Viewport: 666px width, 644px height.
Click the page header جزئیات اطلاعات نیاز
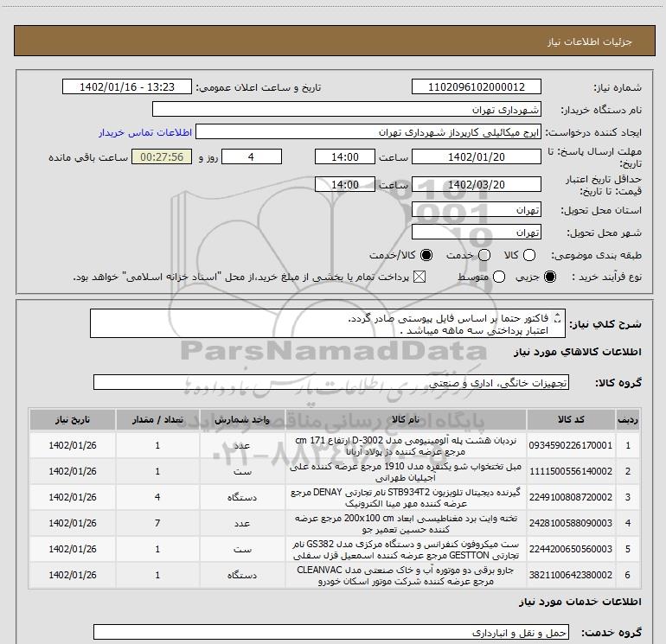[590, 41]
